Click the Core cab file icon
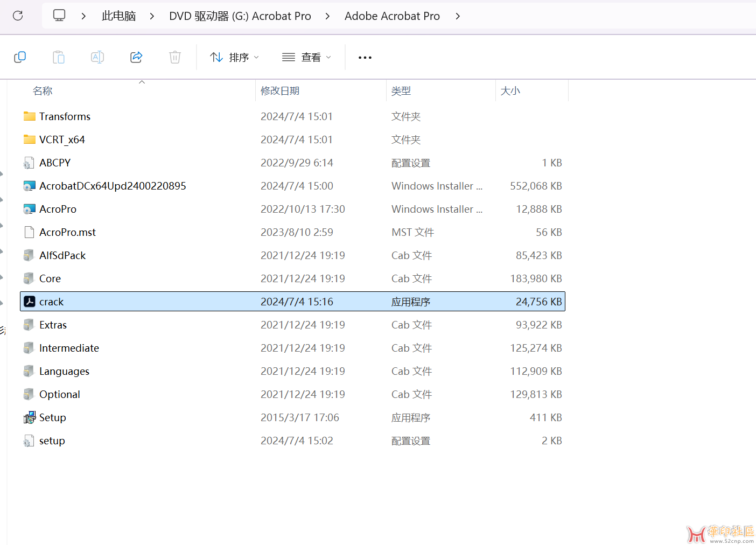Screen dimensions: 756x545 [x=29, y=278]
